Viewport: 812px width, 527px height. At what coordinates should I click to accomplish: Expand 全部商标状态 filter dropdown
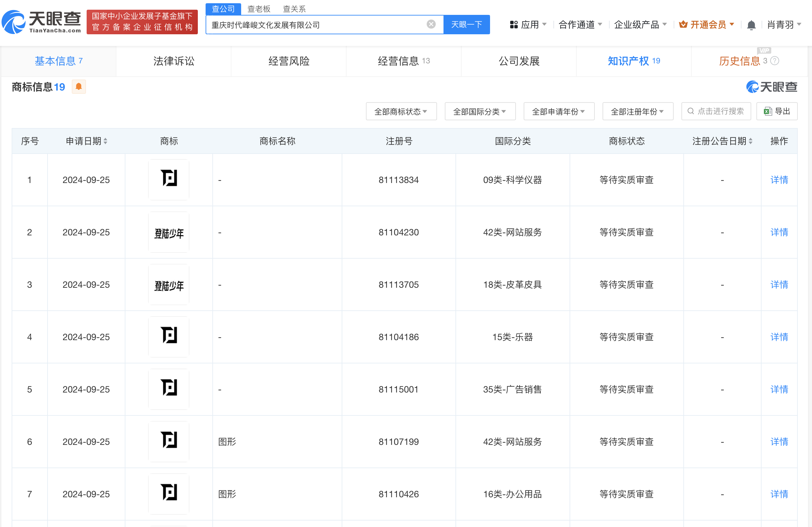(x=401, y=111)
